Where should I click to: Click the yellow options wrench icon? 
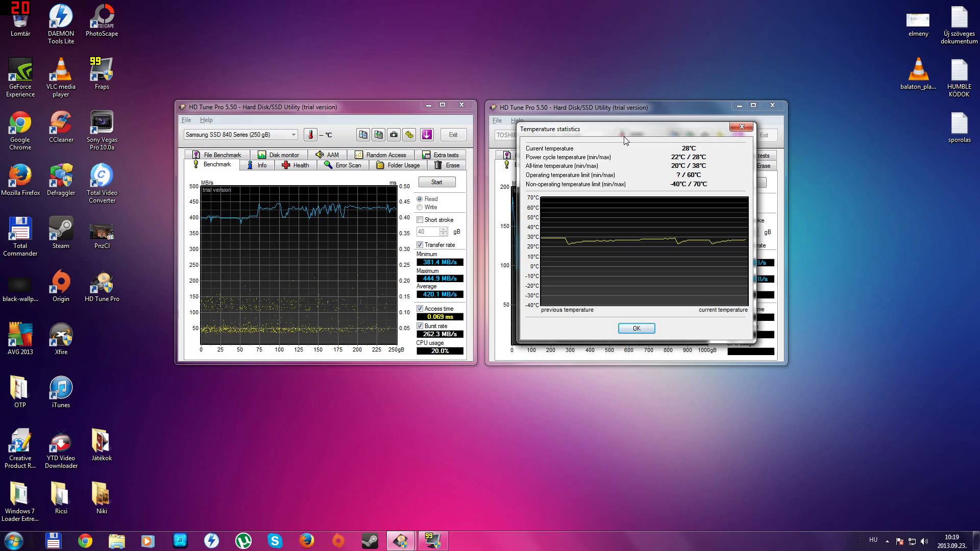tap(409, 135)
